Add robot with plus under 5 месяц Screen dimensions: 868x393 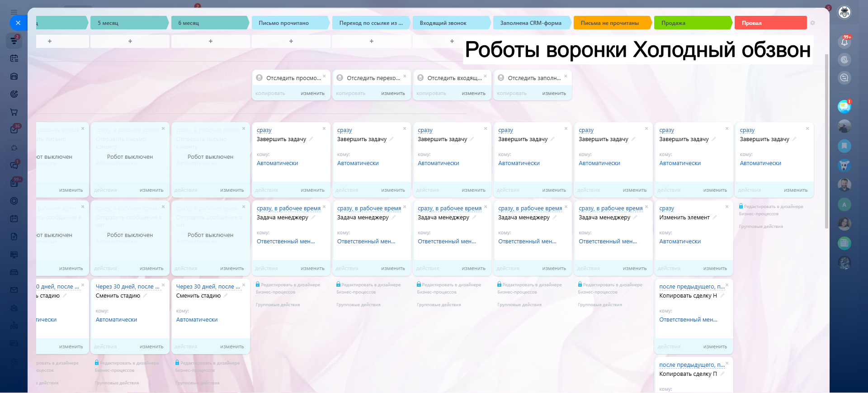pos(130,41)
